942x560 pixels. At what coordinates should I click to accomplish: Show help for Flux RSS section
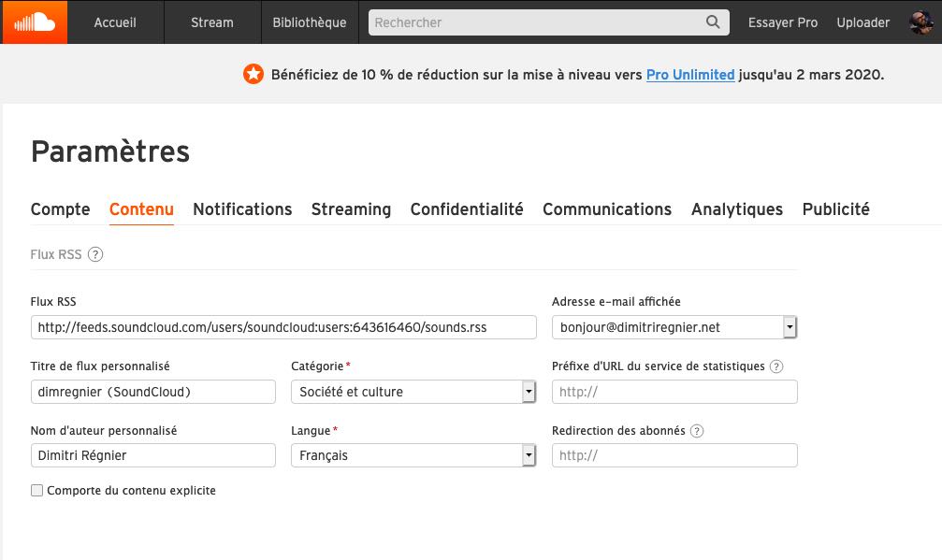pos(94,254)
